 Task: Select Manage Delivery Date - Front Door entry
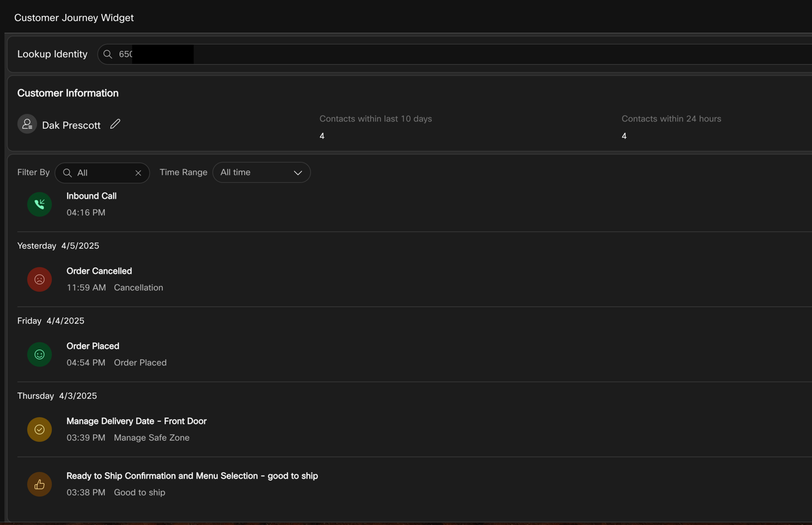point(136,421)
